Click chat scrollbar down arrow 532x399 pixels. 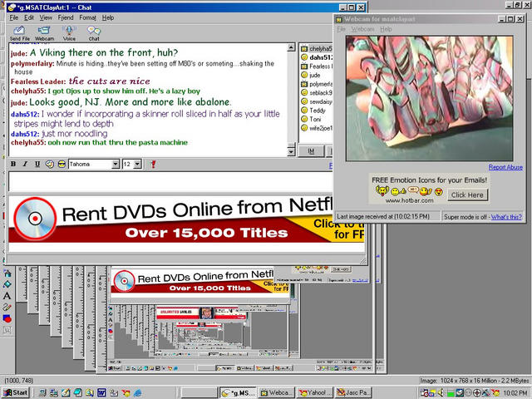(291, 151)
